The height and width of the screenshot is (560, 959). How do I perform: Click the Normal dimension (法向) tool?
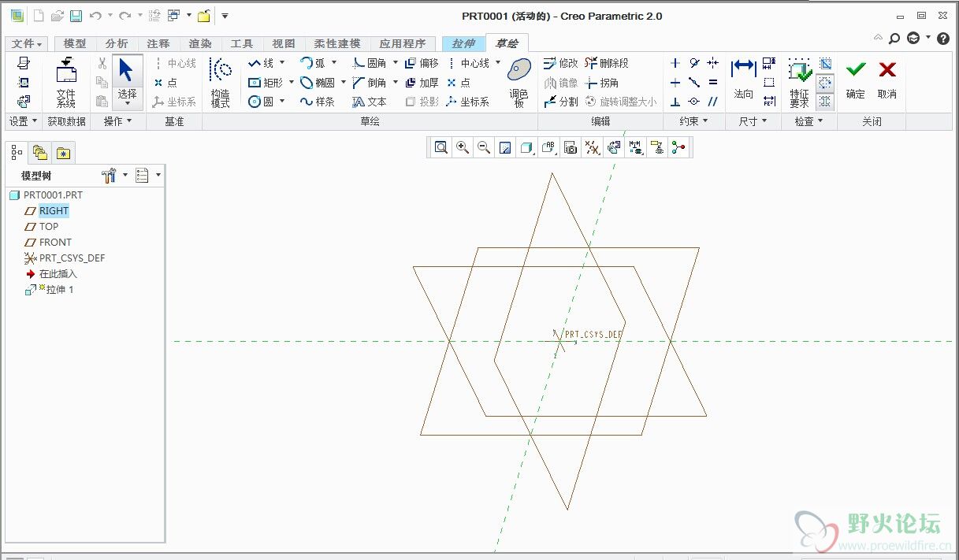743,79
